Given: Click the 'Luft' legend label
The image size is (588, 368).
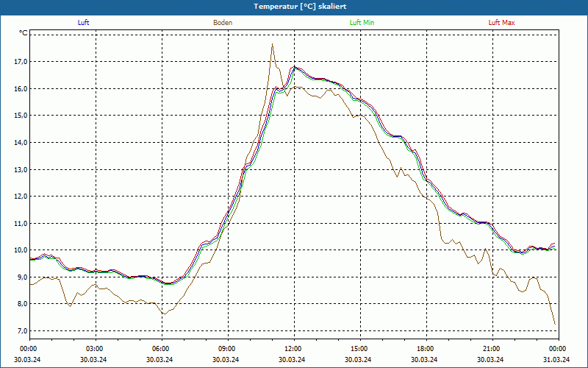Looking at the screenshot, I should (83, 23).
